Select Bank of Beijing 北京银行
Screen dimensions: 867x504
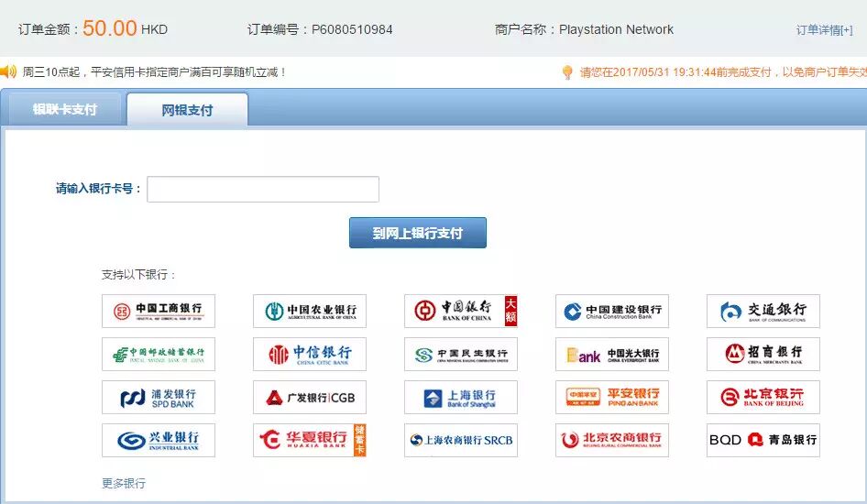(x=763, y=398)
